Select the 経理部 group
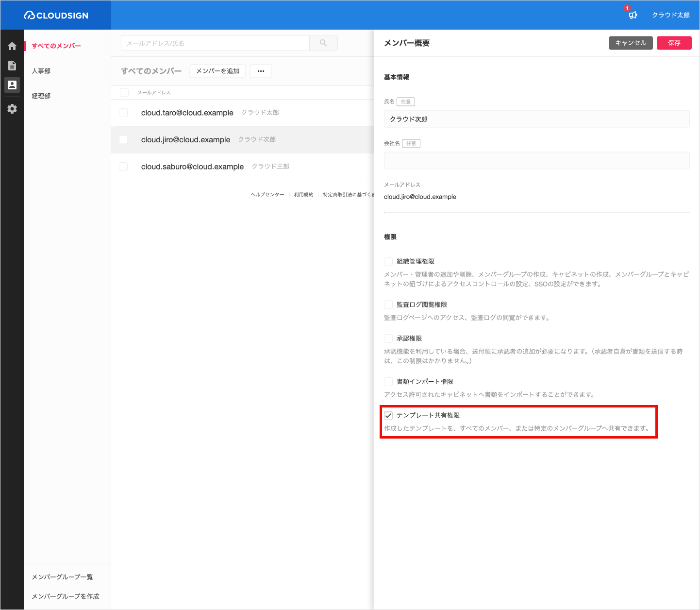Viewport: 700px width, 610px height. pos(41,96)
